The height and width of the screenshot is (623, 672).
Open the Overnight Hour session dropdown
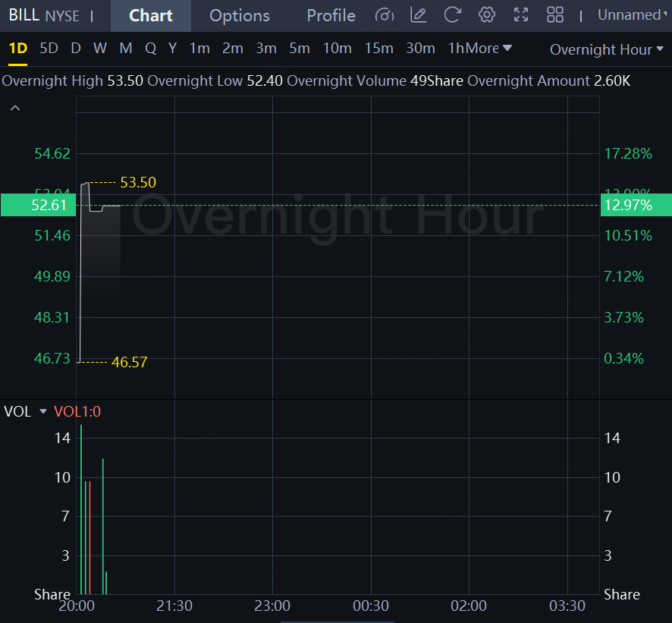(607, 49)
